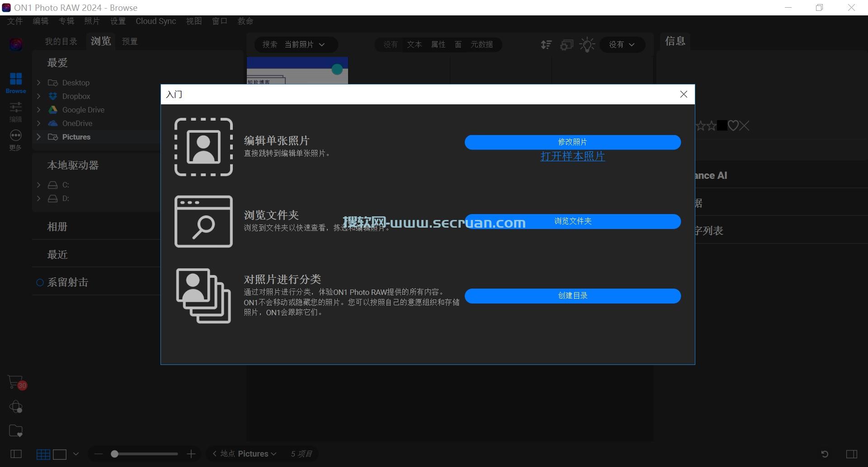Toggle the 系留射击 radio circle
The width and height of the screenshot is (868, 467).
pyautogui.click(x=40, y=283)
